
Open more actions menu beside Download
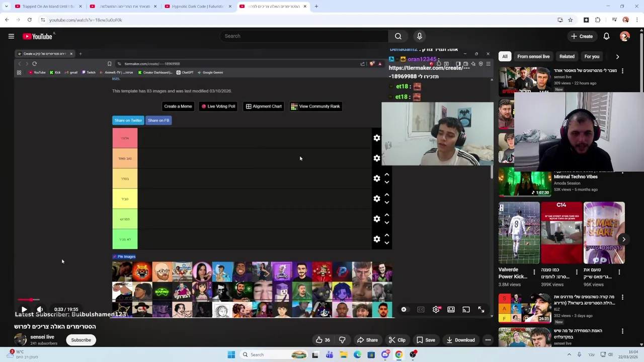coord(488,340)
